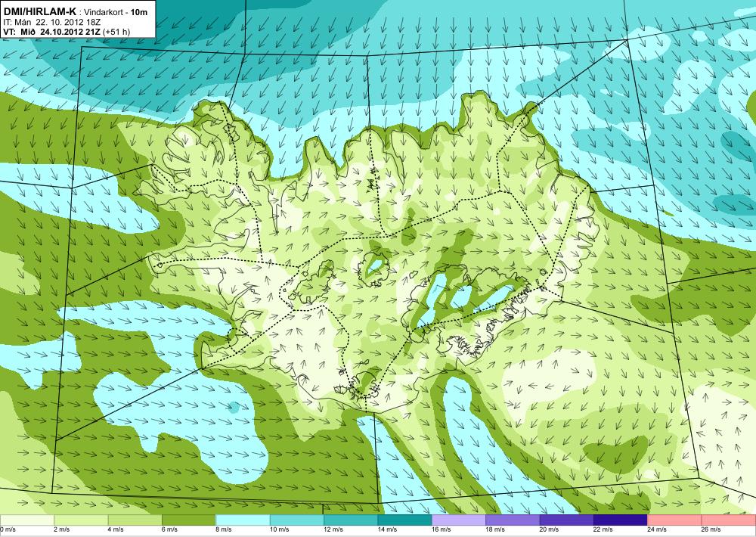Click the '20 m/s' legend label
This screenshot has height=537, width=756.
(550, 529)
